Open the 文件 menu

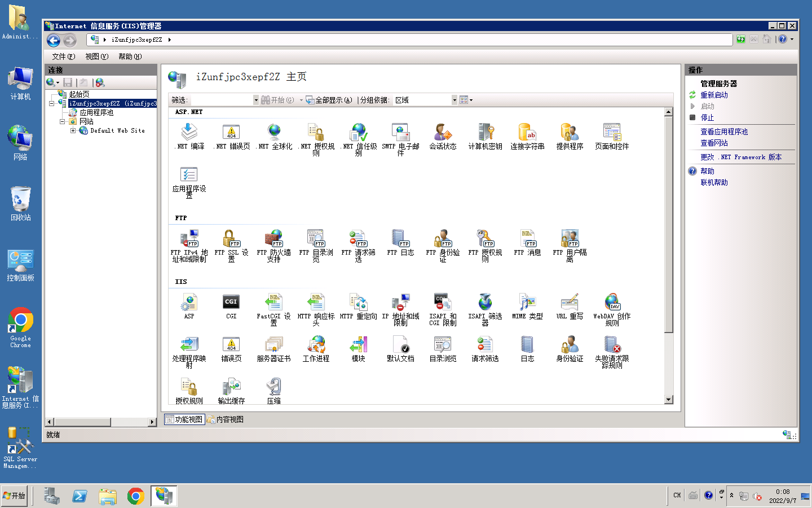63,56
